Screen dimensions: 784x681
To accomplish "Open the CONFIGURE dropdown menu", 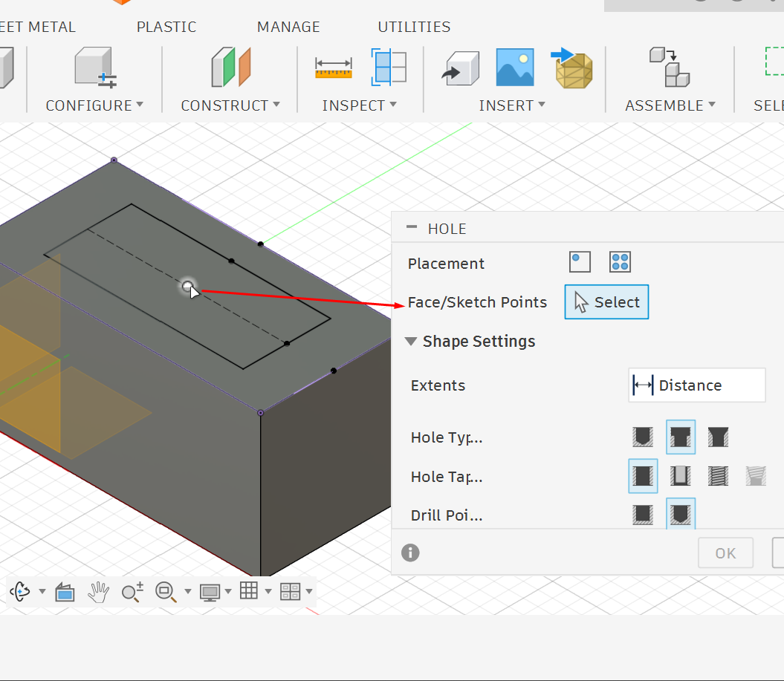I will (x=94, y=105).
